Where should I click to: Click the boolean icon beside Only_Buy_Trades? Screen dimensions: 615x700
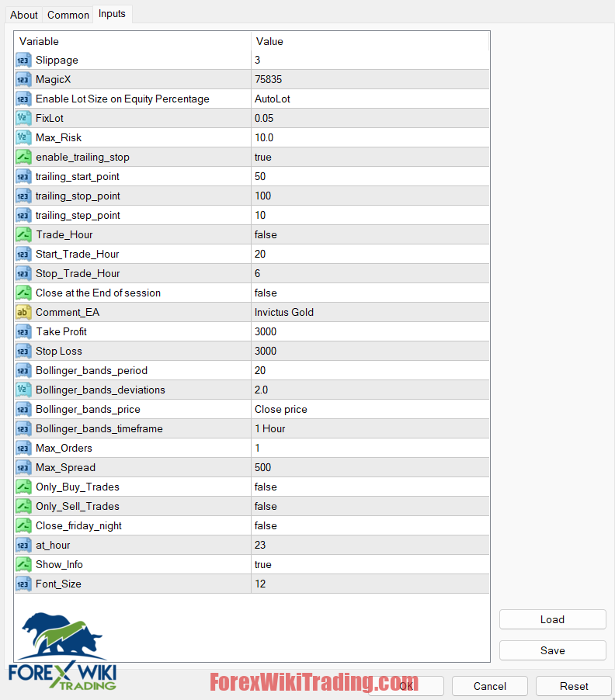pyautogui.click(x=23, y=487)
